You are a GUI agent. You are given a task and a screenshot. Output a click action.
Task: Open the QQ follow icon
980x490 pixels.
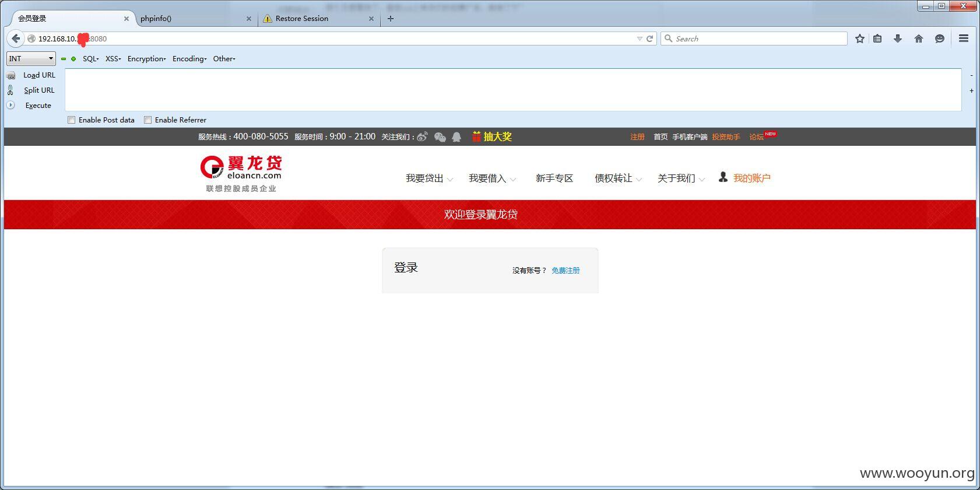click(456, 136)
